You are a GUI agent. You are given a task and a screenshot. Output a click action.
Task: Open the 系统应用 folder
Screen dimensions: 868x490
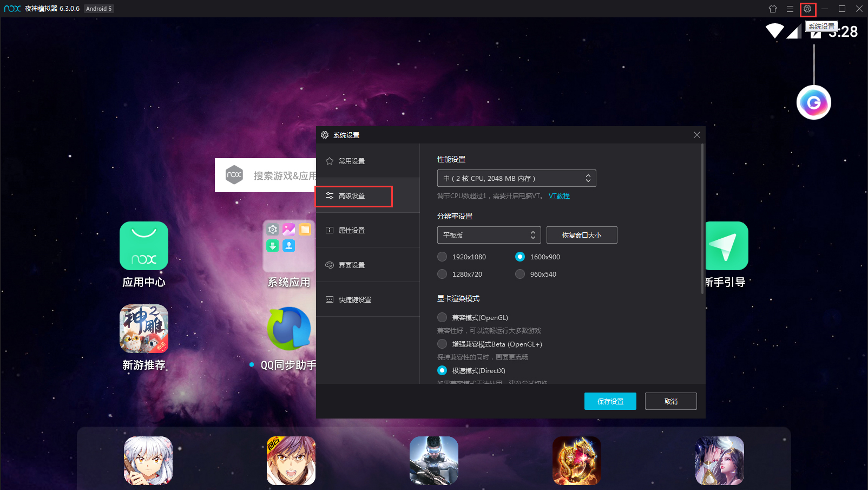(288, 246)
